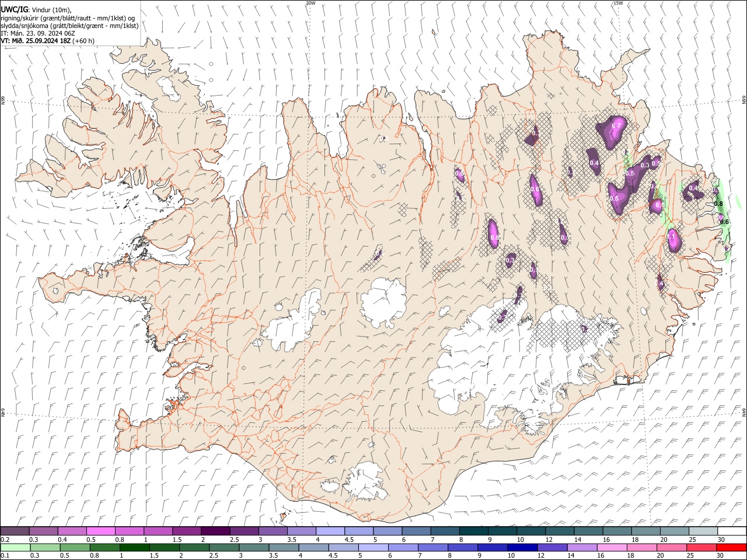The width and height of the screenshot is (747, 560).
Task: Pick dark teal top-row swatch between 8 and 9
Action: [x=474, y=531]
